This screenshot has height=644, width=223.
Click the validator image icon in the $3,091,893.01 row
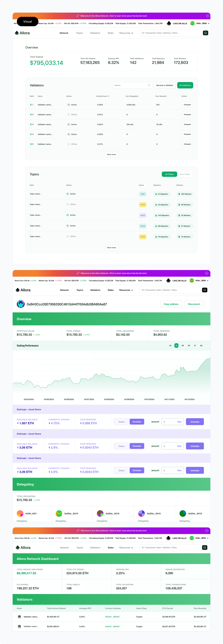pyautogui.click(x=19, y=626)
